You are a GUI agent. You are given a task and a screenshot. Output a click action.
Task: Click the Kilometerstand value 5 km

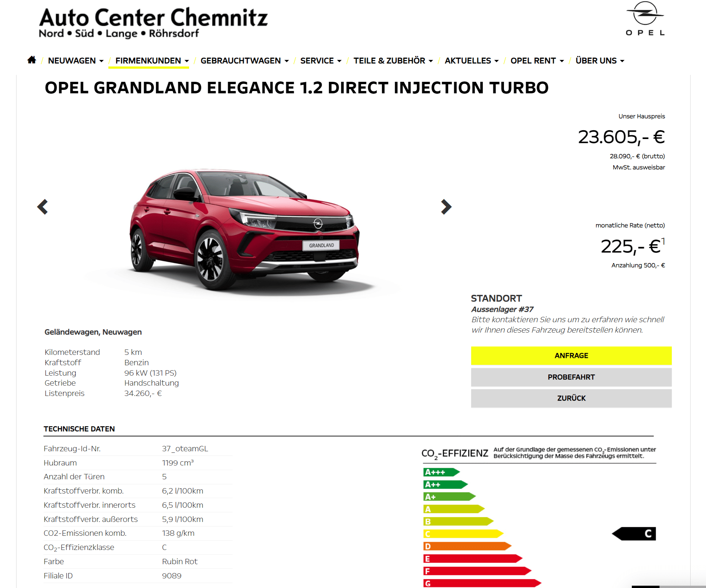click(x=133, y=352)
